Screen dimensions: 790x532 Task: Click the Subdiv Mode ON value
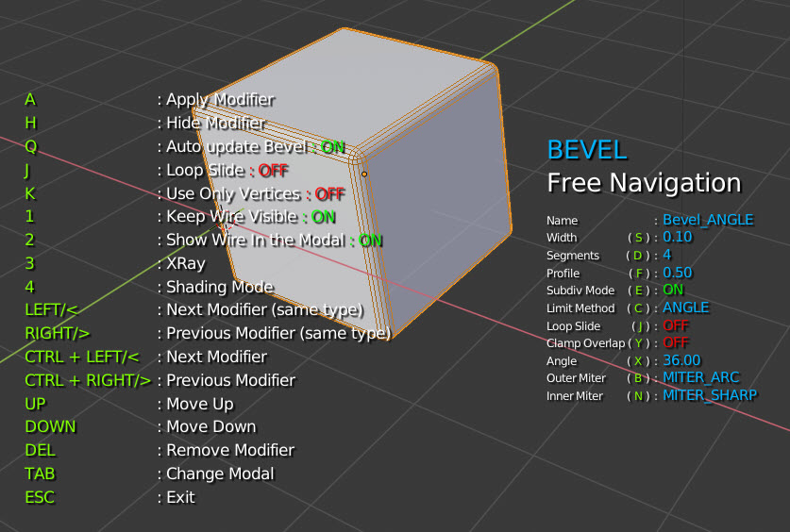[x=673, y=290]
